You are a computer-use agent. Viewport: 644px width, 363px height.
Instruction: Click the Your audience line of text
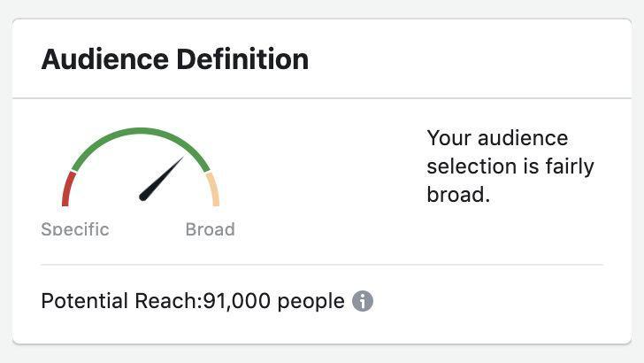[497, 138]
